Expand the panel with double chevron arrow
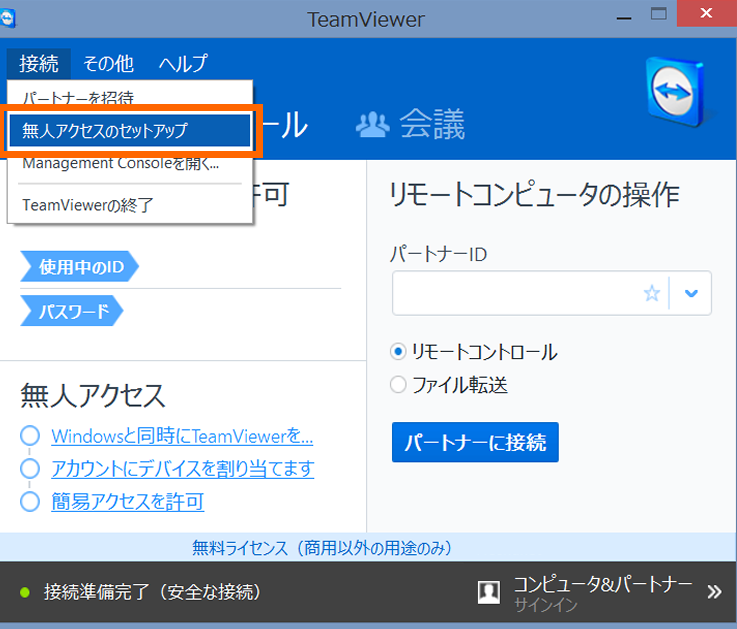This screenshot has height=629, width=737. pos(714,592)
